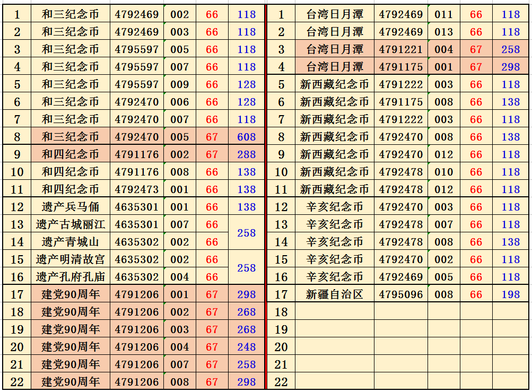The image size is (532, 392).
Task: Select the 010 serial in 新西藏纪念币 row
Action: (x=443, y=172)
